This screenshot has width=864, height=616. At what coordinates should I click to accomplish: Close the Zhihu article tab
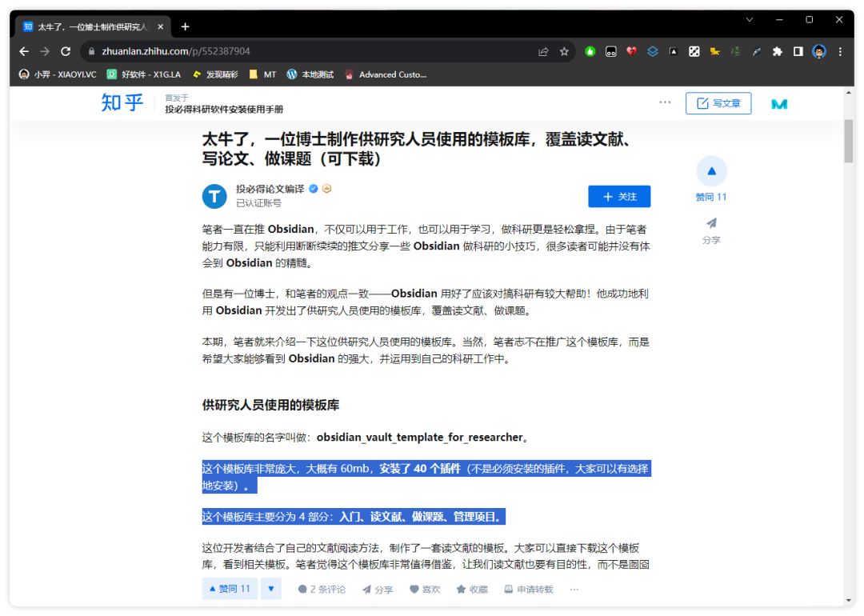pos(160,26)
